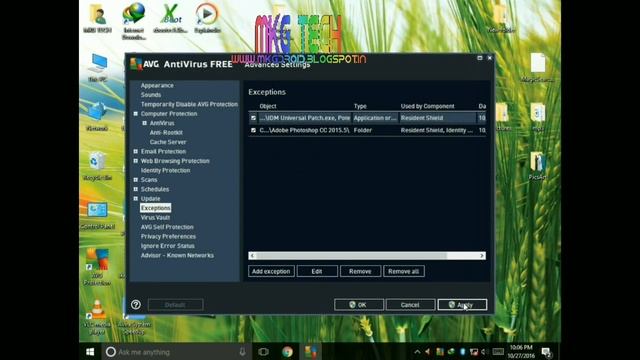Screen dimensions: 640x360
Task: Open the Internet Download Manager desktop shortcut
Action: point(133,20)
